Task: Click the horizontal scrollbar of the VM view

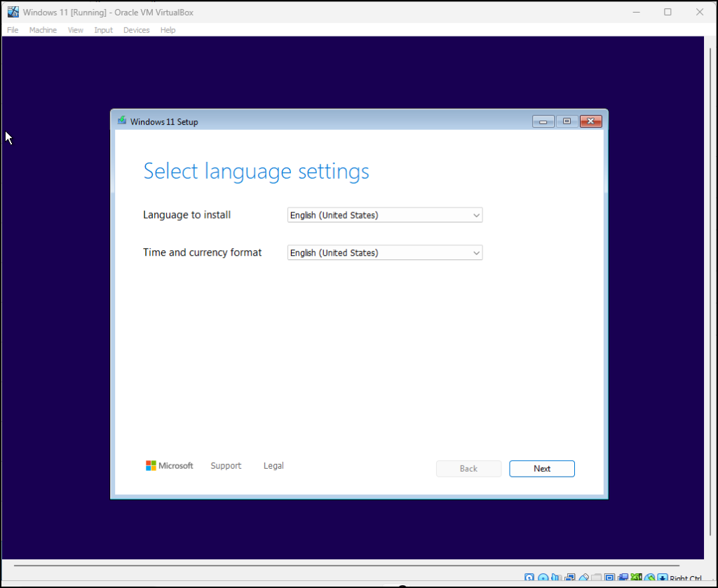Action: (x=346, y=566)
